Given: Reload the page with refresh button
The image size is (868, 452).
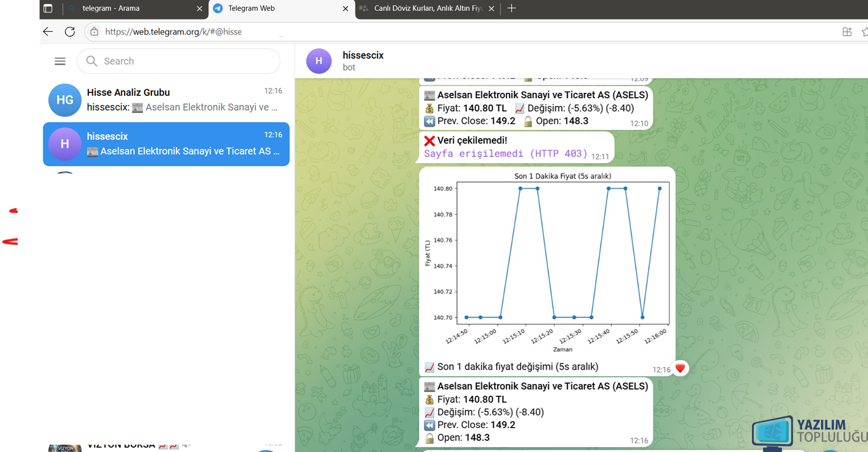Looking at the screenshot, I should [70, 32].
